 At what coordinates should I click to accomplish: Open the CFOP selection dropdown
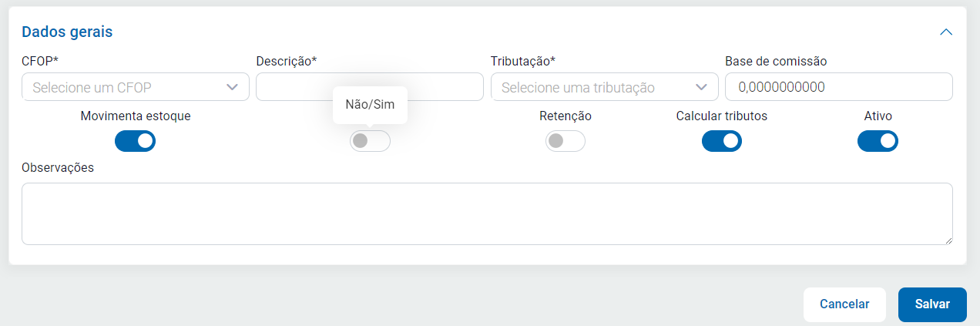point(136,87)
